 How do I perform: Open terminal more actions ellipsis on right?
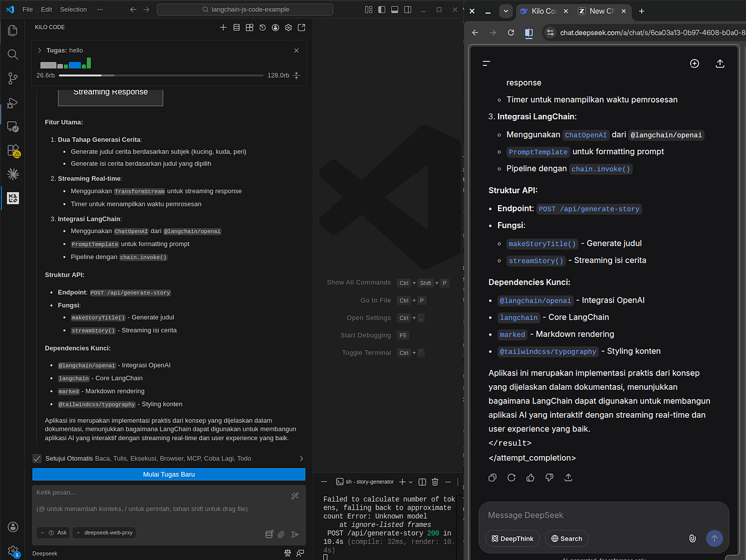click(x=448, y=482)
